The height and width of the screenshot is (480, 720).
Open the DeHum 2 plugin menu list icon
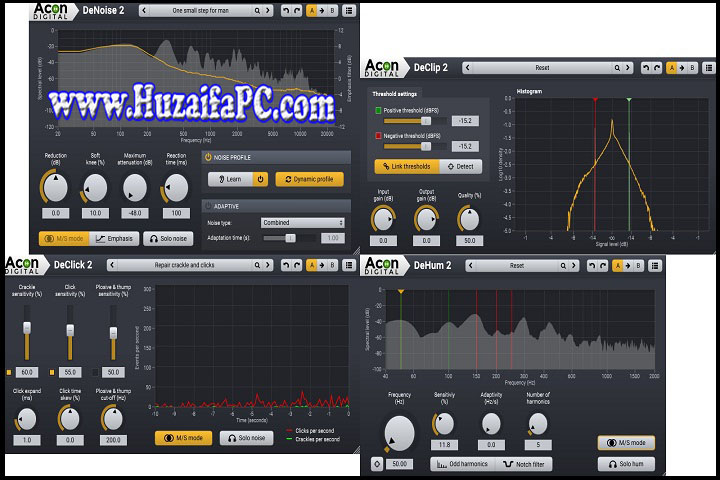(655, 265)
